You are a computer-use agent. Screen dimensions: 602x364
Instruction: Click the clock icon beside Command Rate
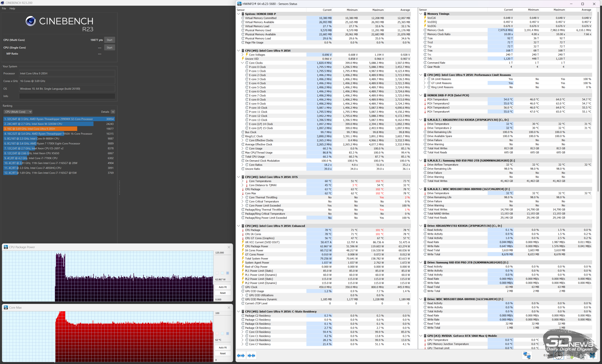[425, 63]
